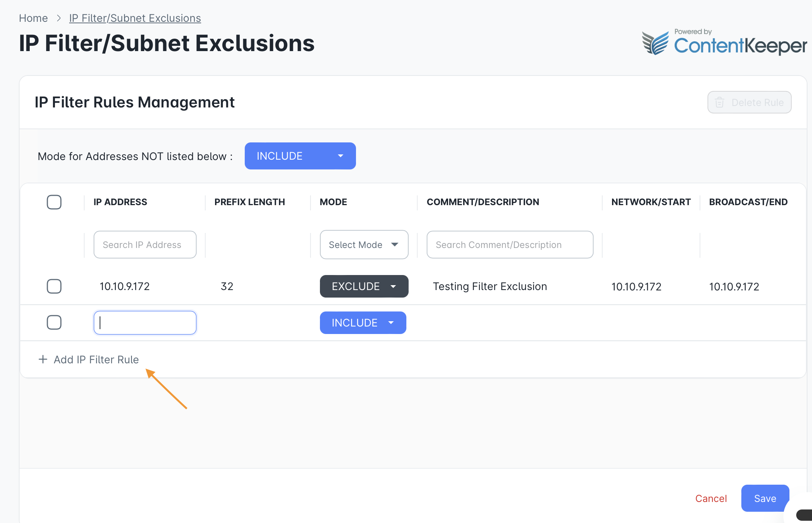812x523 pixels.
Task: Go to the Home breadcrumb
Action: [33, 18]
